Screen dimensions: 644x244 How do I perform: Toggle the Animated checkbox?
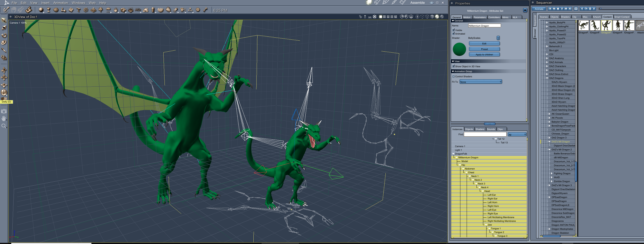(454, 34)
